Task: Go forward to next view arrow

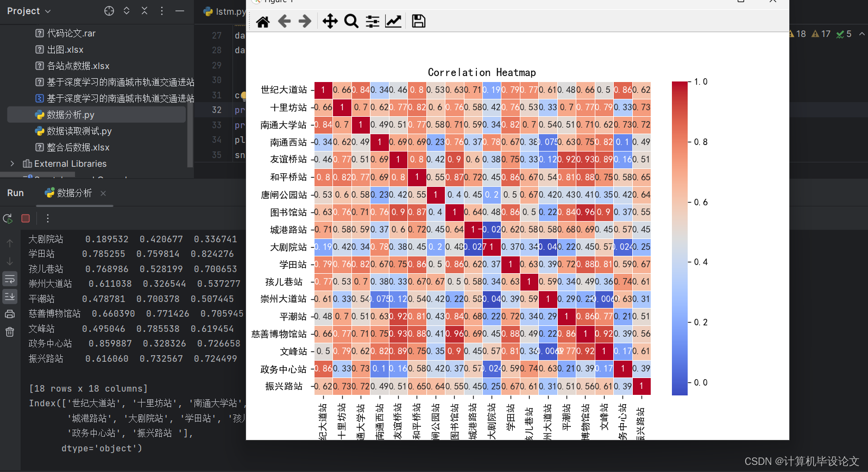Action: tap(305, 21)
